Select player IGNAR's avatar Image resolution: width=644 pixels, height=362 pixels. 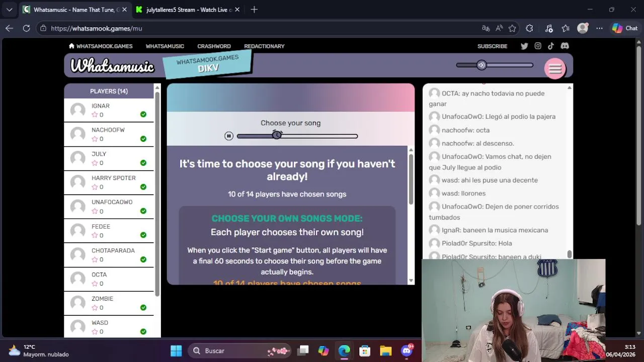tap(78, 110)
